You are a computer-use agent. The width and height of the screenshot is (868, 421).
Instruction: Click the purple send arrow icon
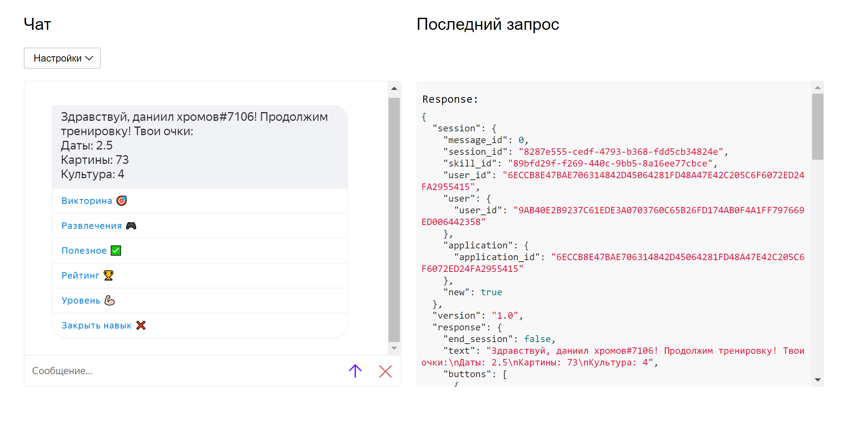[355, 371]
